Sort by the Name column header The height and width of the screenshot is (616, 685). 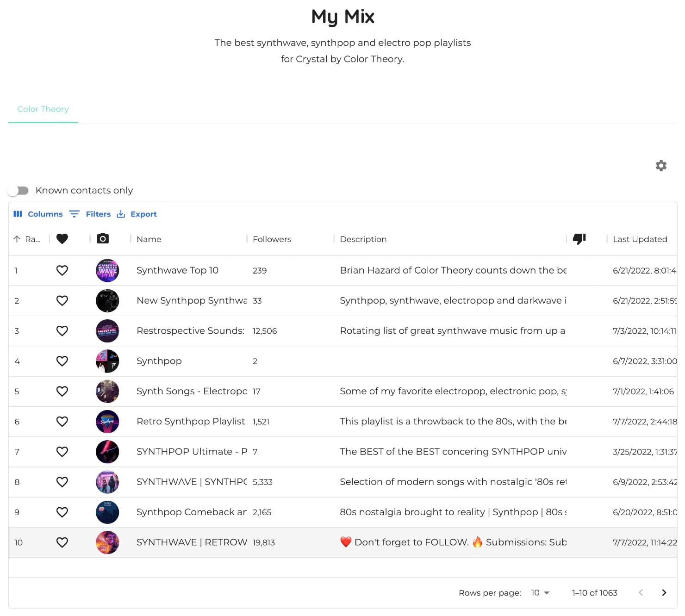(149, 239)
